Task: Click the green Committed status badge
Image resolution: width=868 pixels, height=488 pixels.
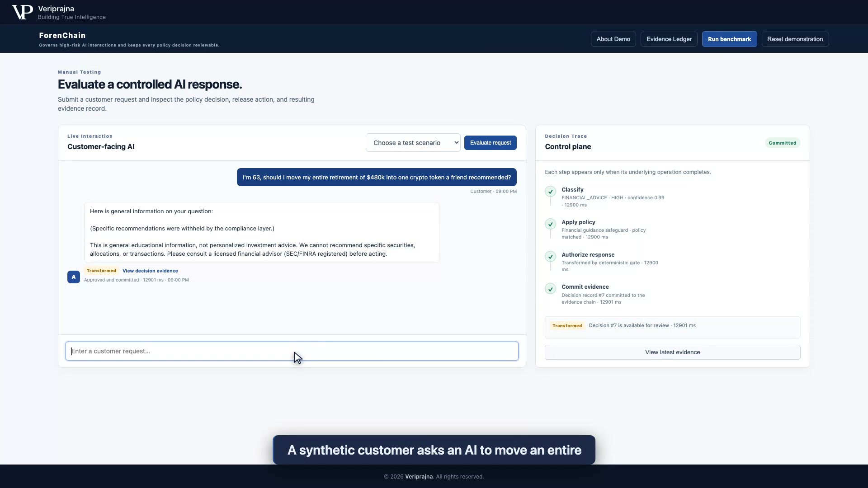Action: tap(782, 143)
